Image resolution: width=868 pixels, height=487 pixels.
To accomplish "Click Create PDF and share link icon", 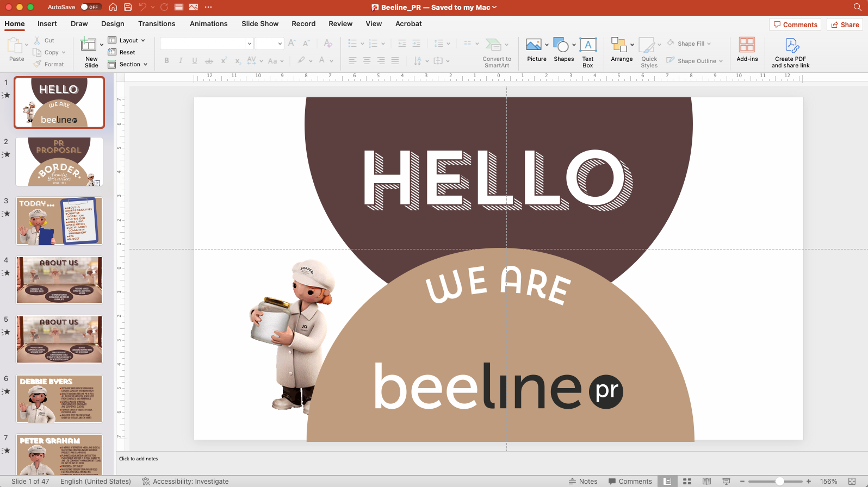I will 791,45.
